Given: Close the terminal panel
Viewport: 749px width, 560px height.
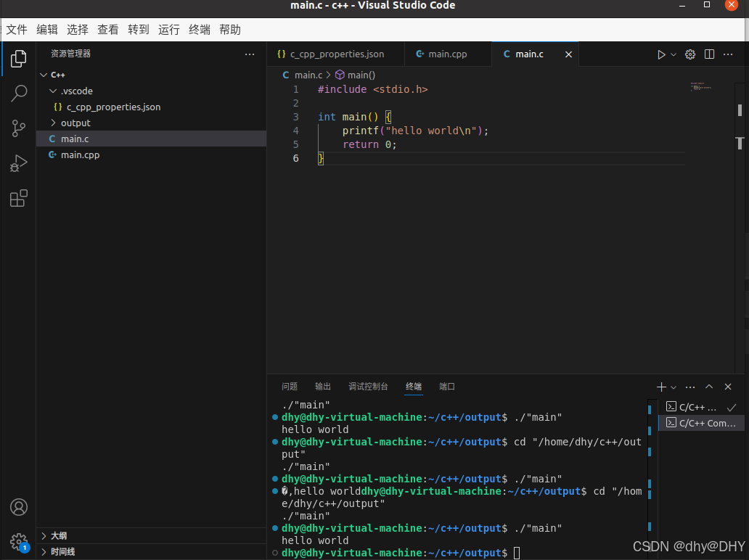Looking at the screenshot, I should pos(728,387).
